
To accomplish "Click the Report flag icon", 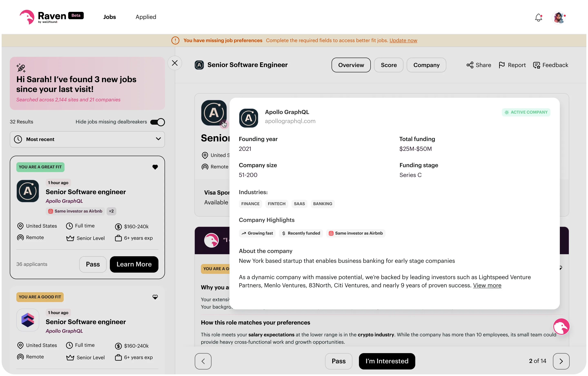I will click(502, 65).
